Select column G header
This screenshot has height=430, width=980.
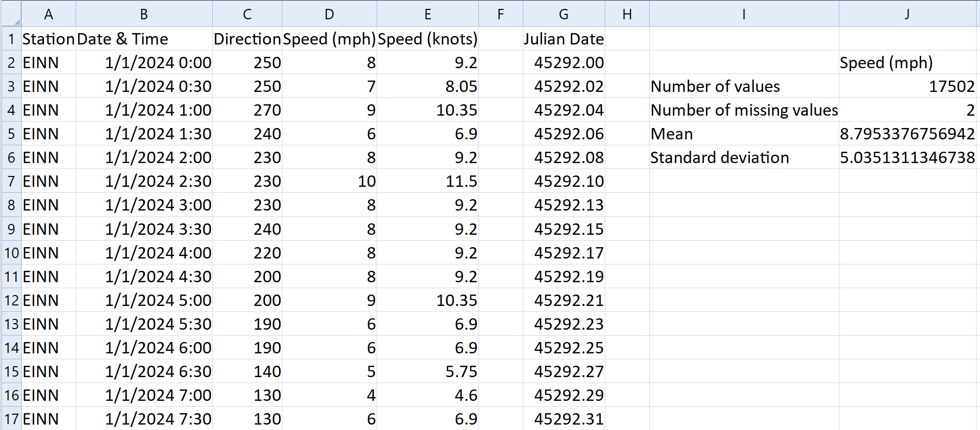pos(563,14)
